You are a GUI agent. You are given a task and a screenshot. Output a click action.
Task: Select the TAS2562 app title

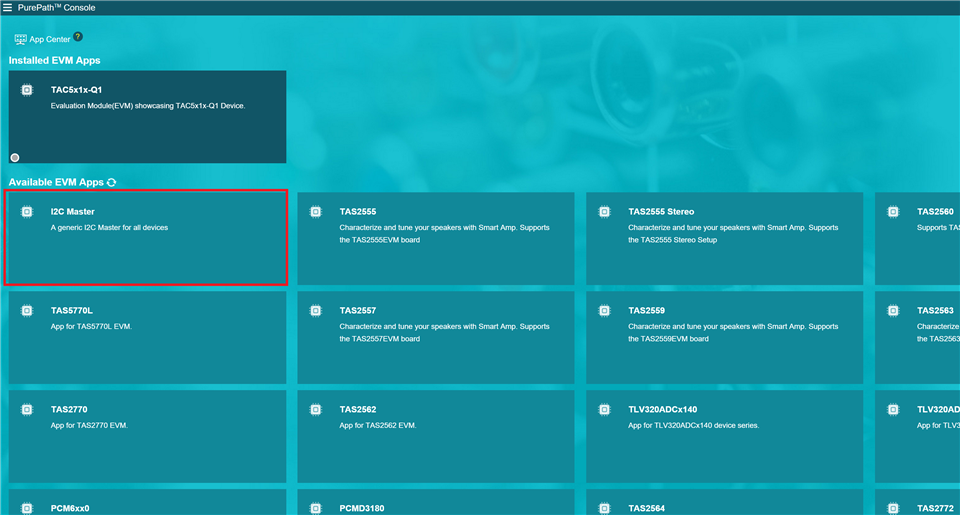point(358,410)
